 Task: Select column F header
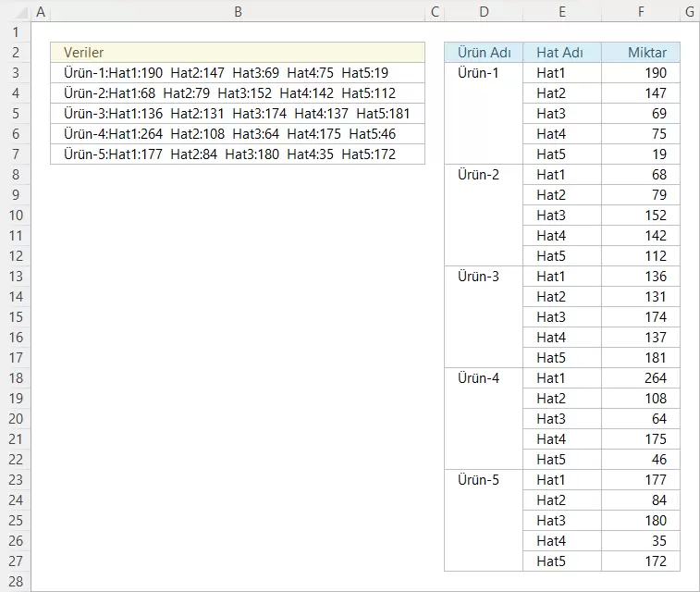coord(641,12)
